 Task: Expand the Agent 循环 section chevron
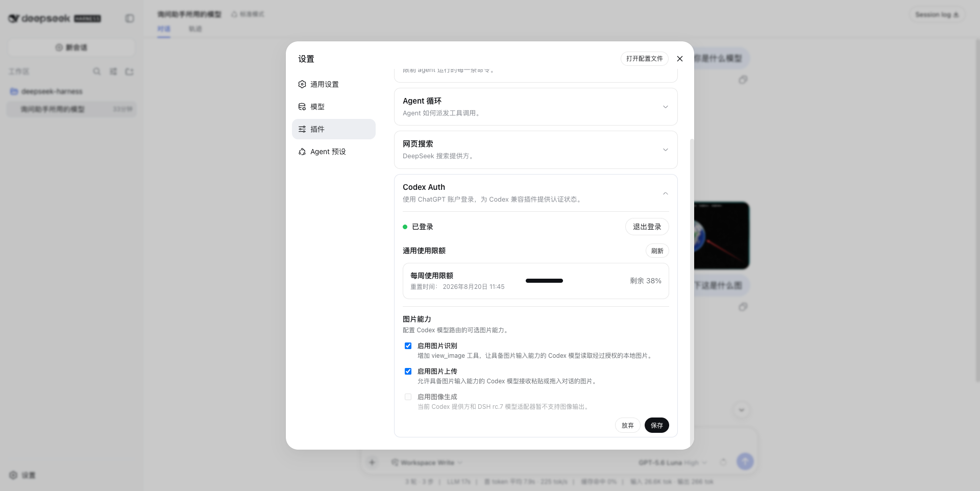665,107
